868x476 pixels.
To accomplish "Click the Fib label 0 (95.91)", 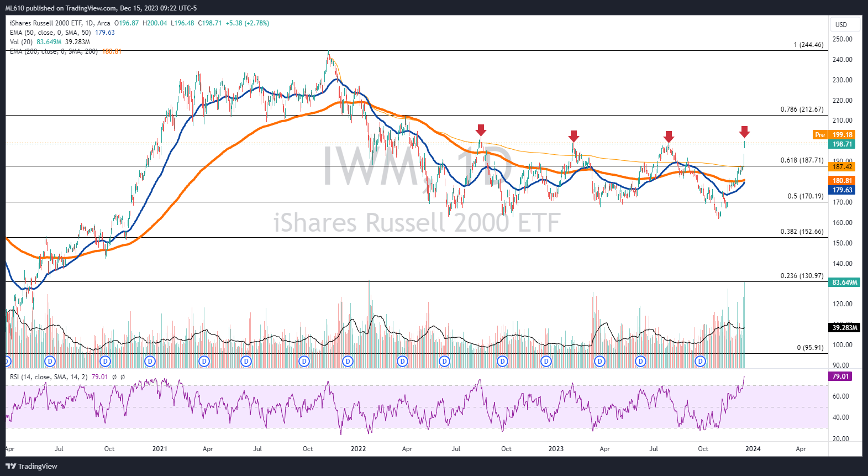I will coord(810,348).
